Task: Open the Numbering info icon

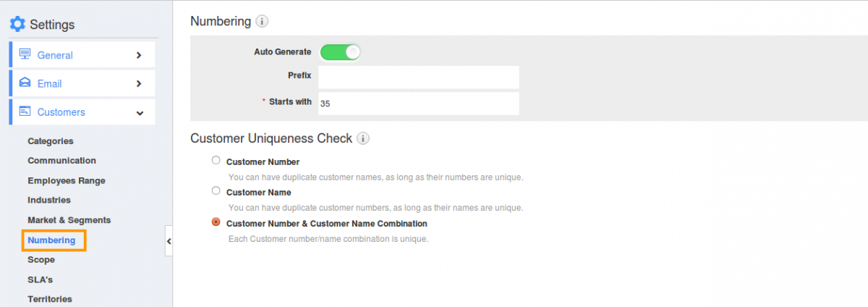Action: [x=262, y=22]
